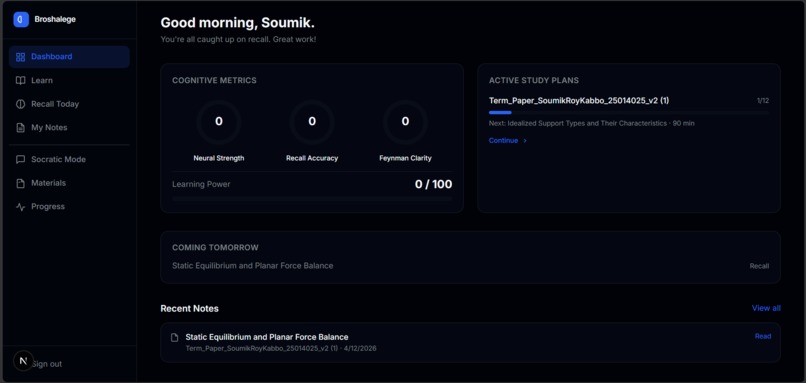806x383 pixels.
Task: Click the Dashboard grid icon
Action: click(21, 57)
